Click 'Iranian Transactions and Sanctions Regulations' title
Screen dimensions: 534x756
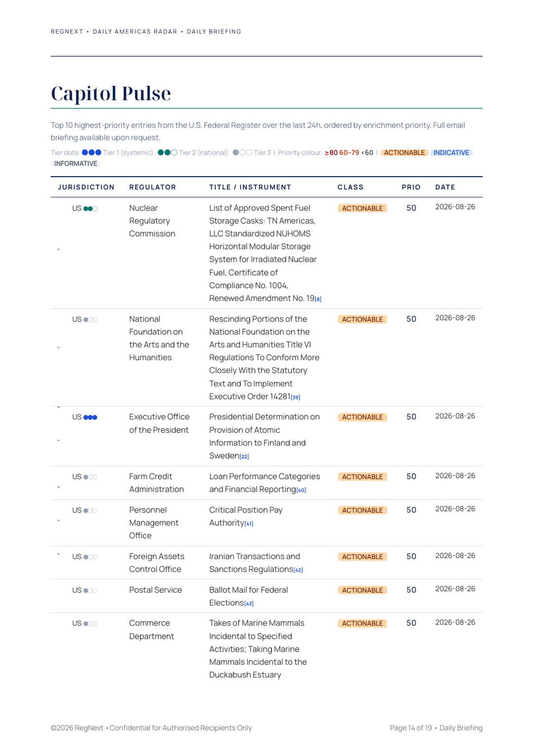coord(255,563)
